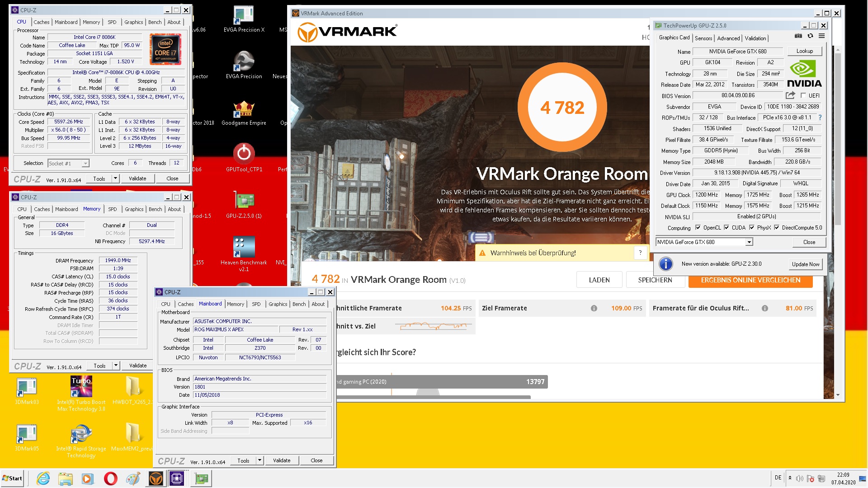Screen dimensions: 868x488
Task: Click the LADEN button in VRMark
Action: point(599,280)
